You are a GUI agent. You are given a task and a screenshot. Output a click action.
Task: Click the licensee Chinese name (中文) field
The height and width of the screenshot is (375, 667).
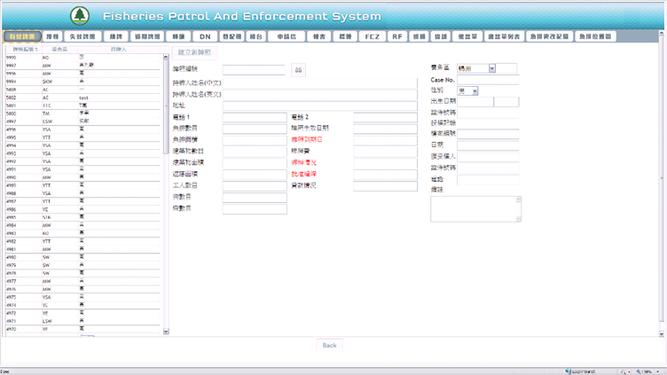(320, 82)
